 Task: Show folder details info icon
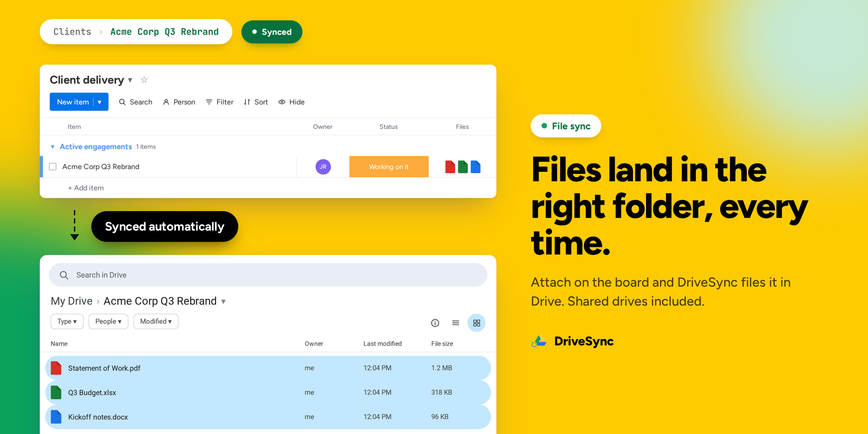point(435,323)
